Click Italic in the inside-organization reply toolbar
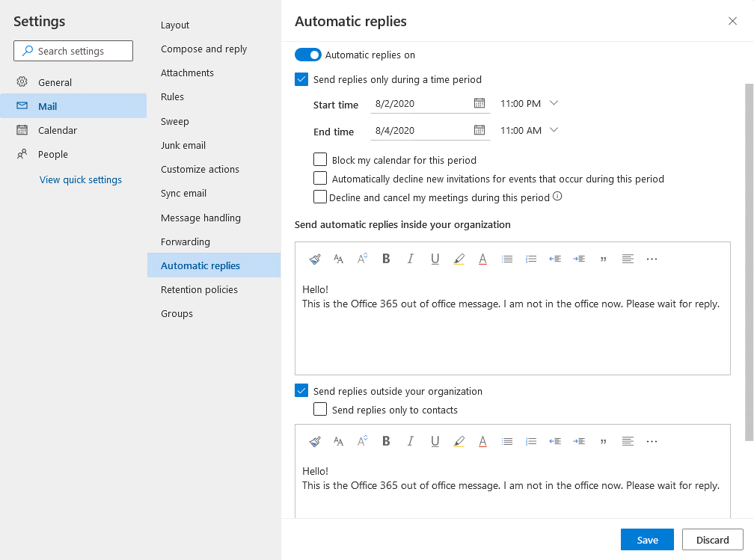The image size is (754, 560). (410, 259)
